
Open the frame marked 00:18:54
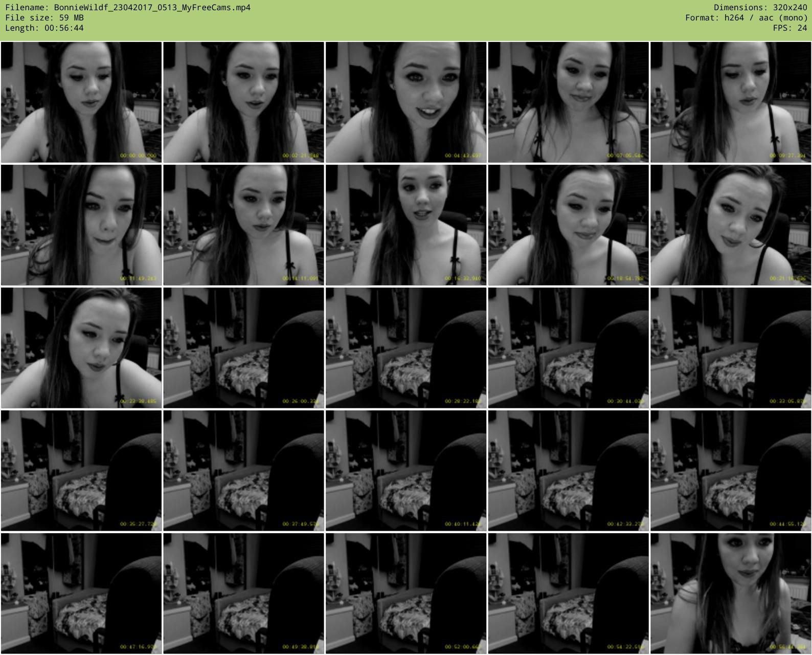568,225
